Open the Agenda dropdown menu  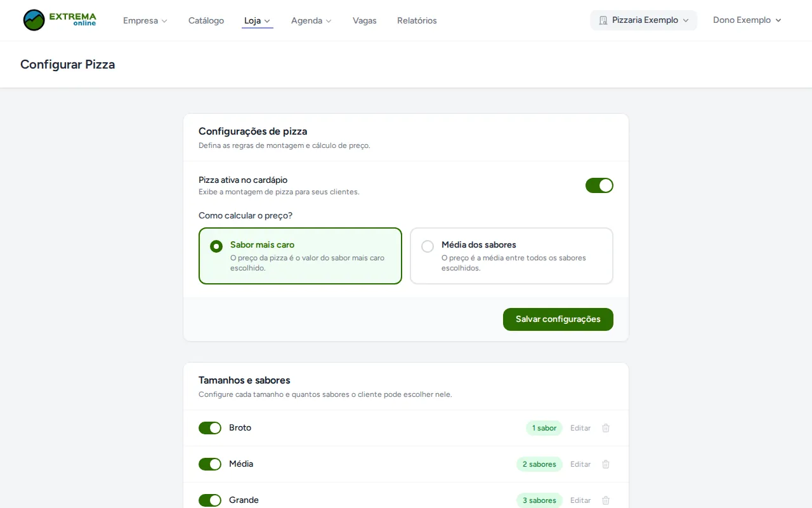point(311,20)
